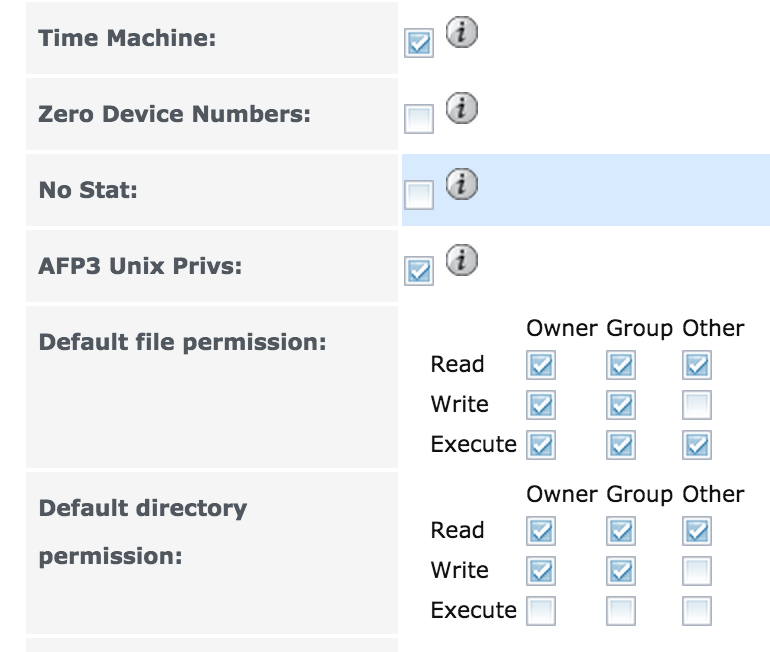Image resolution: width=770 pixels, height=652 pixels.
Task: Uncheck Owner Read in default file permission
Action: 541,366
